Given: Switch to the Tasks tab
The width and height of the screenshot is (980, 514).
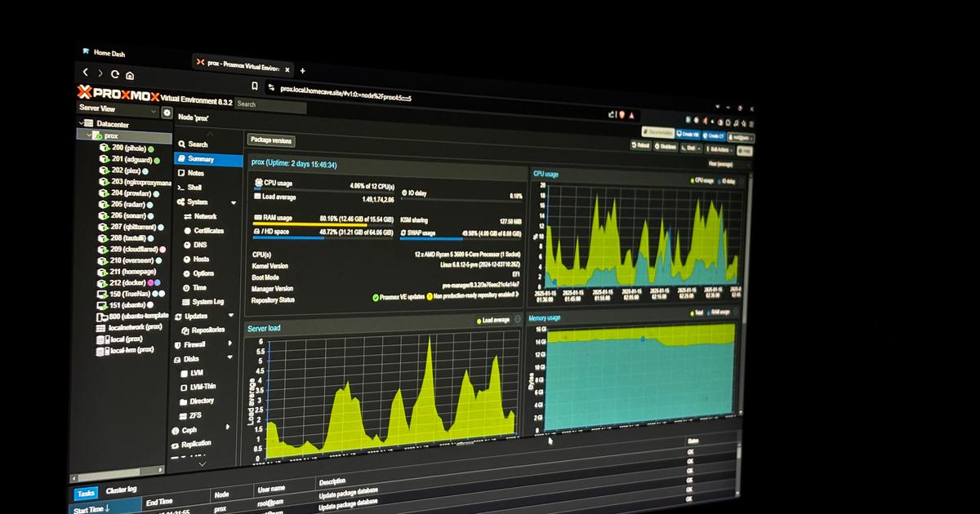Looking at the screenshot, I should [x=86, y=494].
